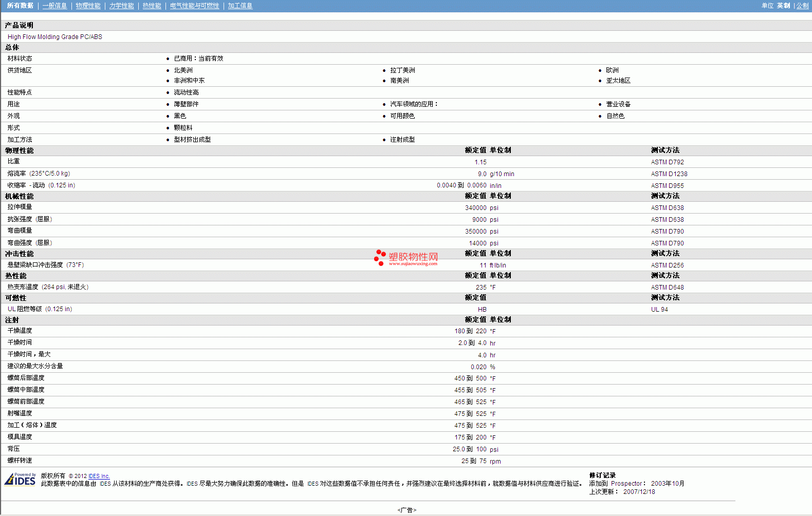
Task: Click the 欧洲 region entry
Action: coord(613,70)
